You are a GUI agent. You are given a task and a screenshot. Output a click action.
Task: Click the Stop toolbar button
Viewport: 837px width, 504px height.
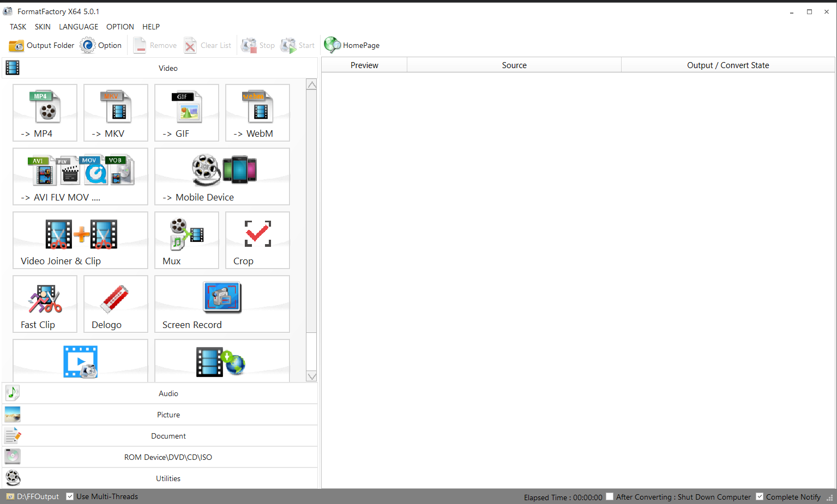[x=258, y=45]
